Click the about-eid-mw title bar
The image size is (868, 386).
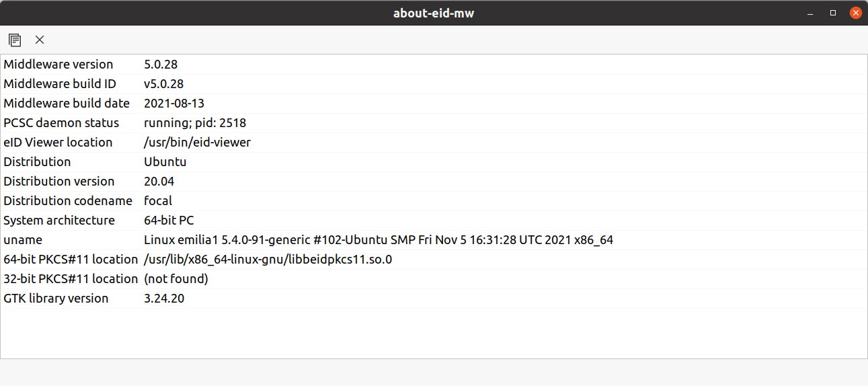(x=434, y=13)
